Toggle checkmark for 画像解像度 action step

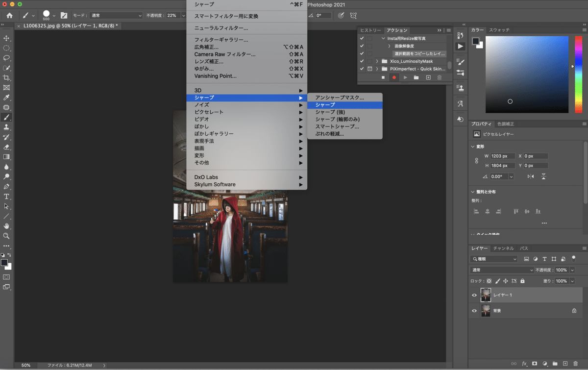coord(362,46)
